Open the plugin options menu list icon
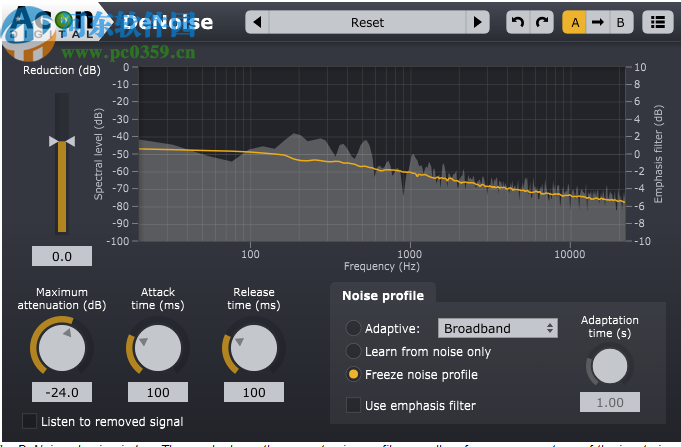681x447 pixels. click(658, 22)
